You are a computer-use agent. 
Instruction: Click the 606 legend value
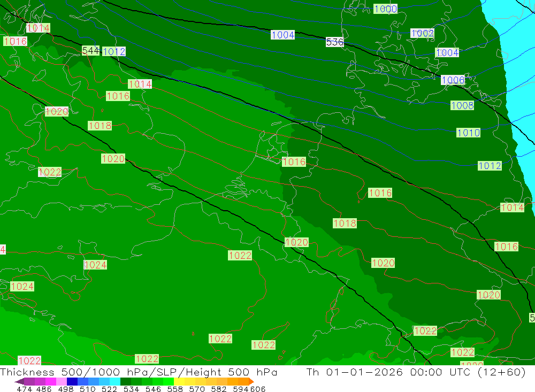coord(258,389)
